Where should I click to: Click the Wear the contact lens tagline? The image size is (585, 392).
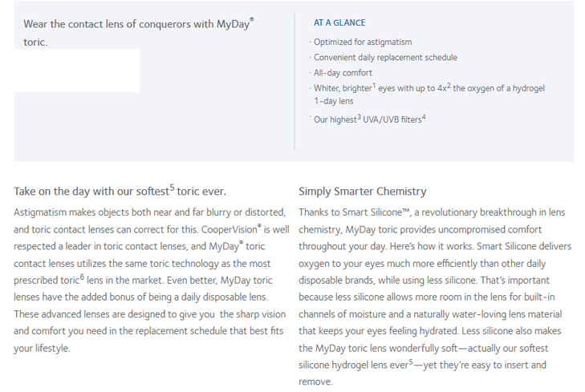pyautogui.click(x=138, y=33)
